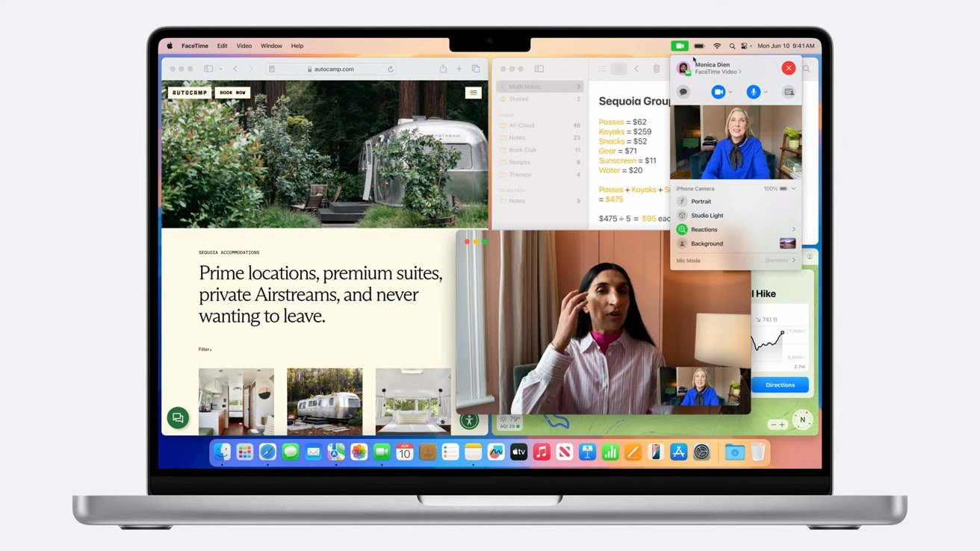Launch Keynote from the Dock
The image size is (980, 551).
pyautogui.click(x=587, y=452)
